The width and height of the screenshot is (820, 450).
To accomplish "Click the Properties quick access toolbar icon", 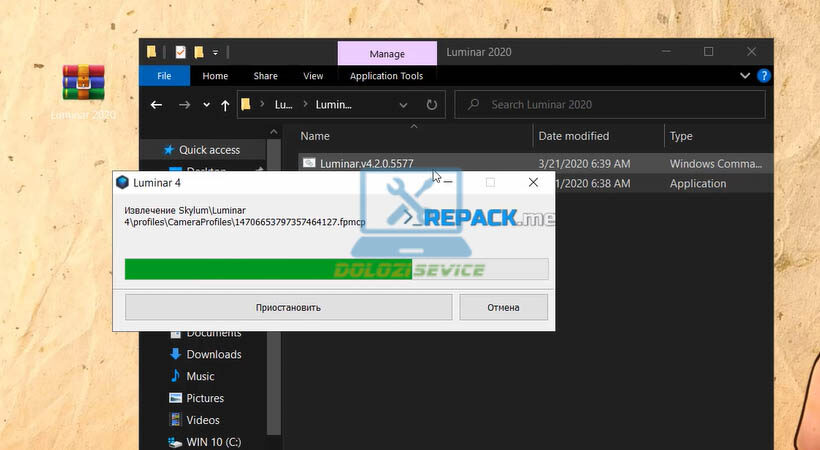I will (180, 52).
